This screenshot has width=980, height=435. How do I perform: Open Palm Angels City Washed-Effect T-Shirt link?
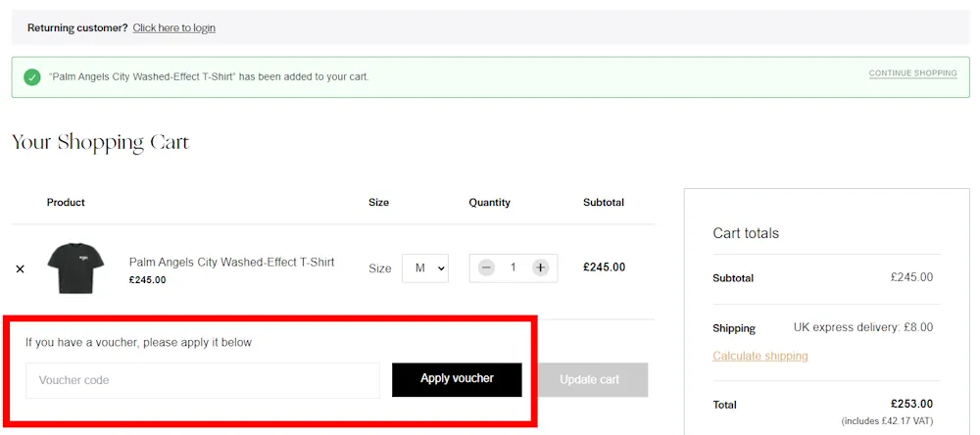click(231, 262)
